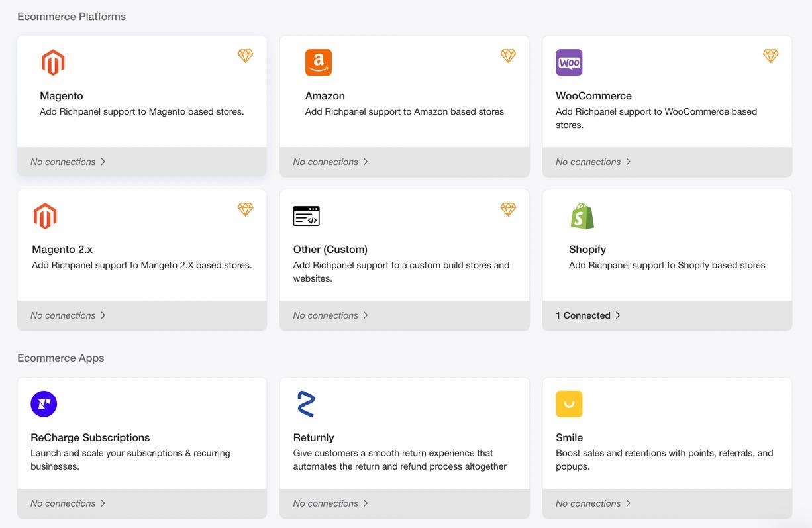Click the Magento 2.x logo icon

45,216
